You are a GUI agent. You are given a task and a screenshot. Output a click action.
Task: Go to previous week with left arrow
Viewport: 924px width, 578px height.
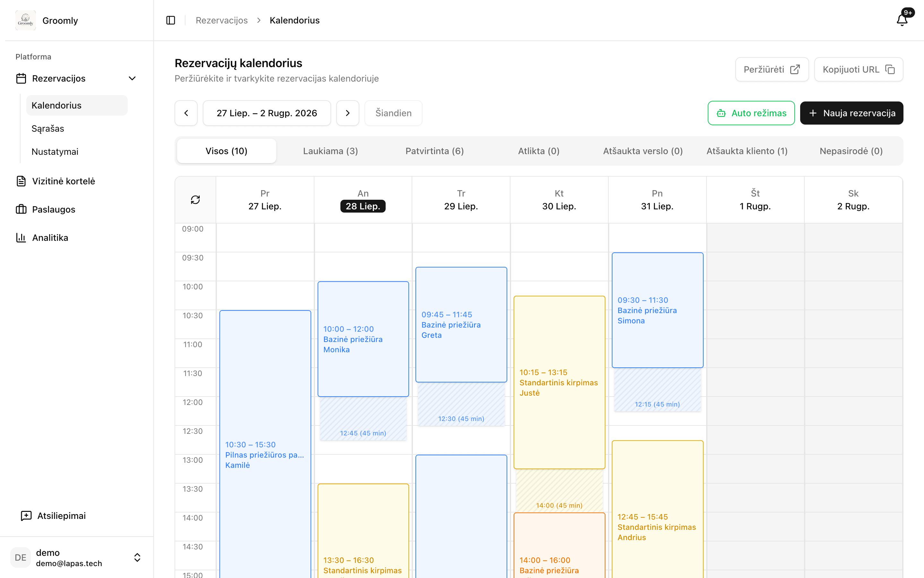pyautogui.click(x=186, y=113)
